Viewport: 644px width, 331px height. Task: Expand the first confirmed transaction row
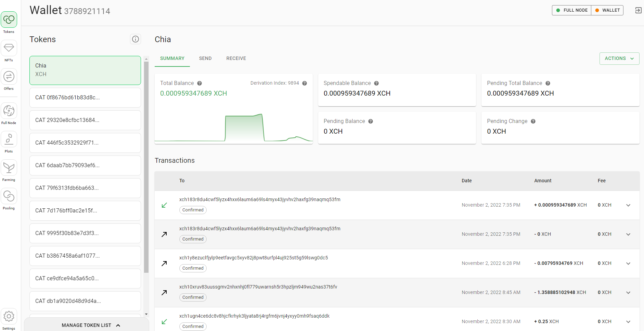[628, 205]
